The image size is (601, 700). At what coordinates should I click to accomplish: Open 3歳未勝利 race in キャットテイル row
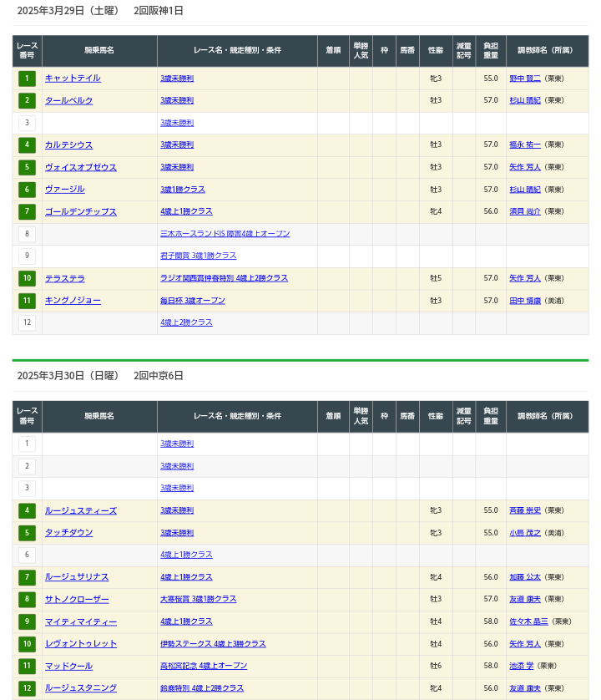(x=177, y=79)
